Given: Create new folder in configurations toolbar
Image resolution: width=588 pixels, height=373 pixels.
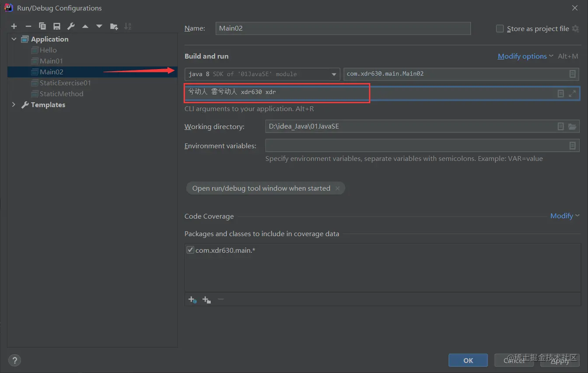Looking at the screenshot, I should click(x=114, y=26).
